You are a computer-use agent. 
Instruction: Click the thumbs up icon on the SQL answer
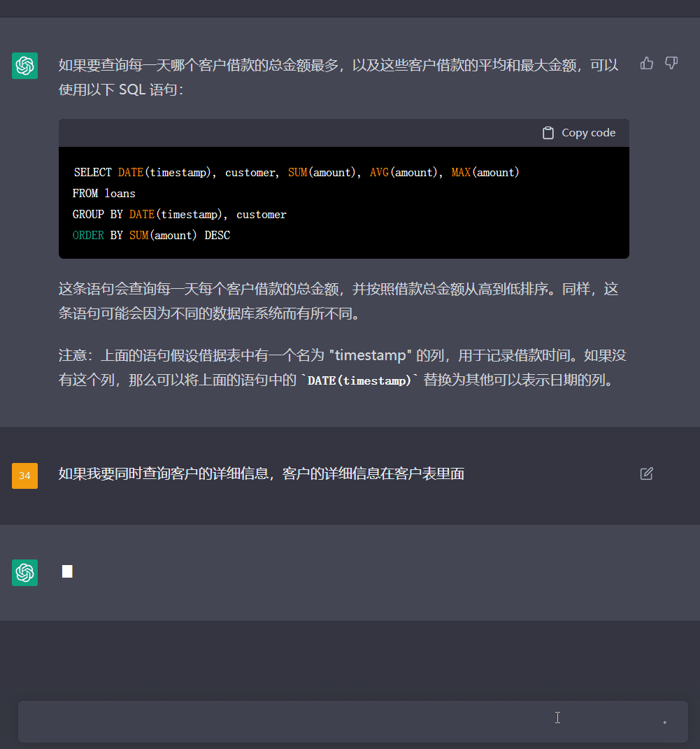647,64
